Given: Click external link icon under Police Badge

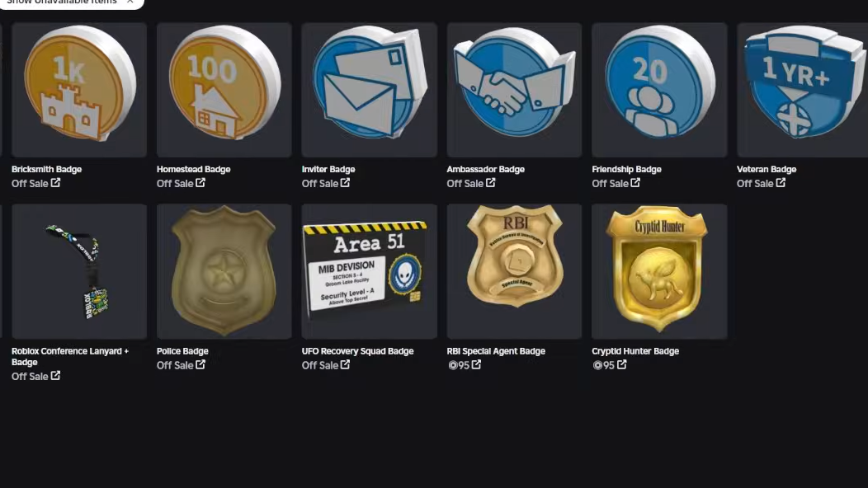Looking at the screenshot, I should (200, 364).
